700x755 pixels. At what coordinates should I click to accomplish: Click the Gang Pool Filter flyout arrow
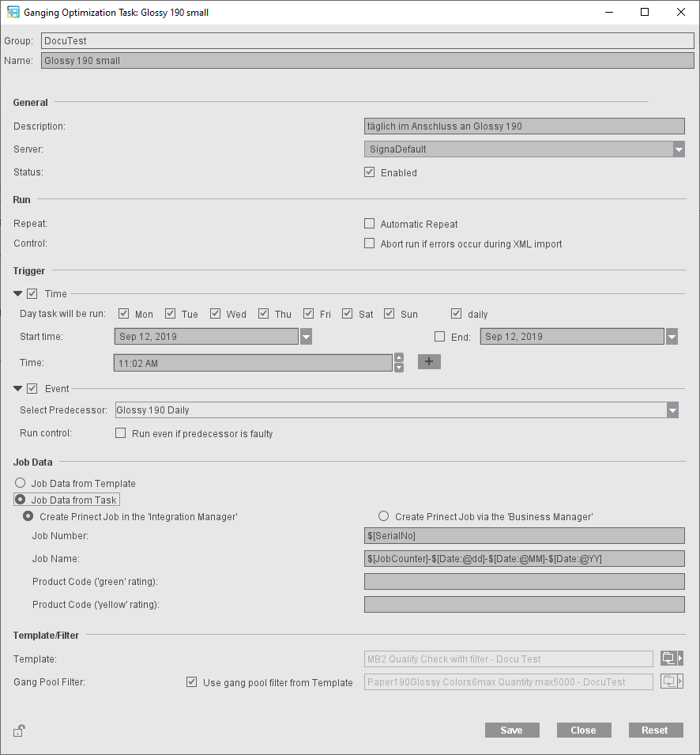[x=679, y=681]
